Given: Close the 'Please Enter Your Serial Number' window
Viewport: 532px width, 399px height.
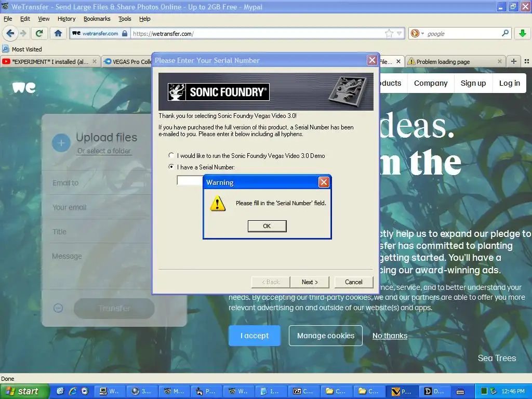Looking at the screenshot, I should pyautogui.click(x=372, y=60).
